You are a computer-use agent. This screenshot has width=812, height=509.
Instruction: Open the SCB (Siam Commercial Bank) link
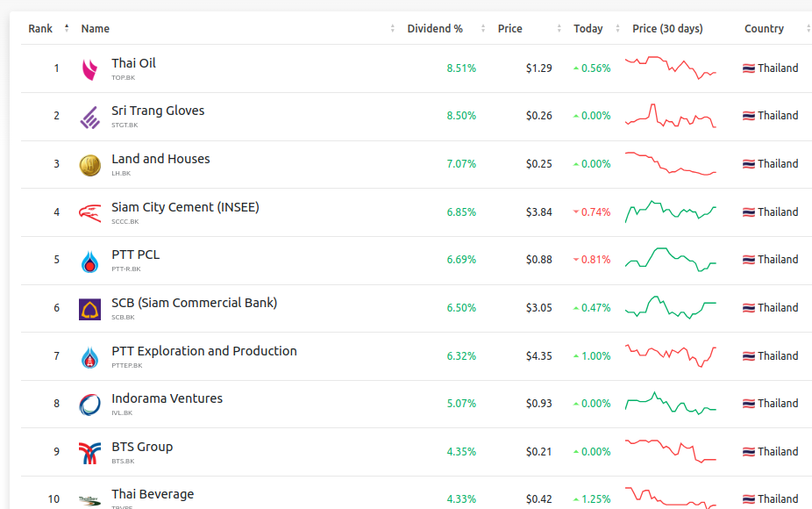click(x=194, y=303)
